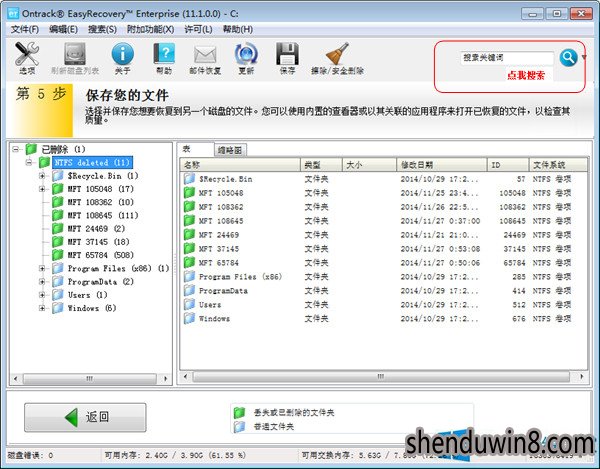
Task: Open the 帮助(H) menu
Action: pyautogui.click(x=238, y=29)
